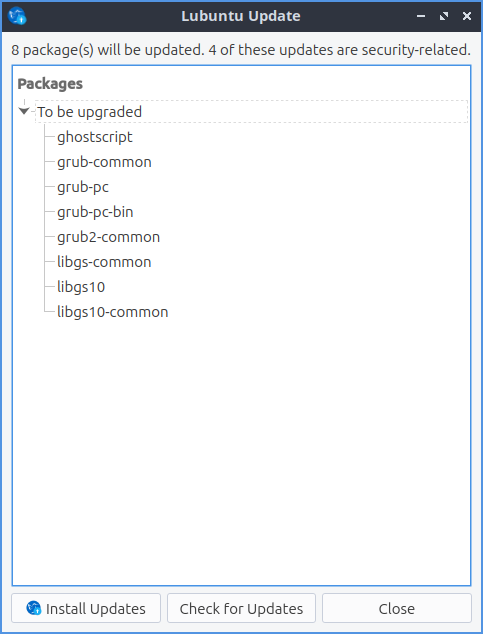Close window using titlebar X icon

click(x=467, y=16)
